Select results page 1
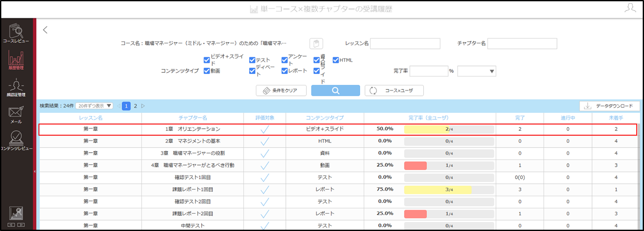644x231 pixels. coord(126,106)
